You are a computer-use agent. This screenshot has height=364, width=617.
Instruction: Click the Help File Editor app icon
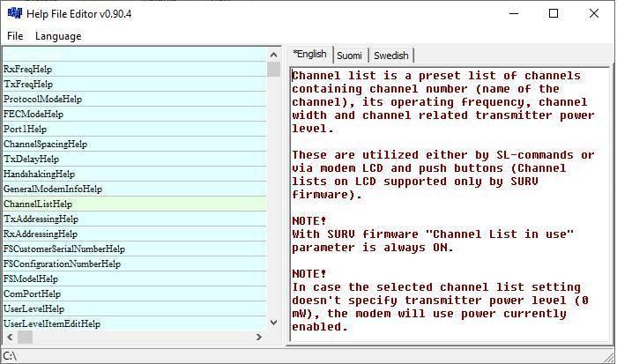(13, 13)
